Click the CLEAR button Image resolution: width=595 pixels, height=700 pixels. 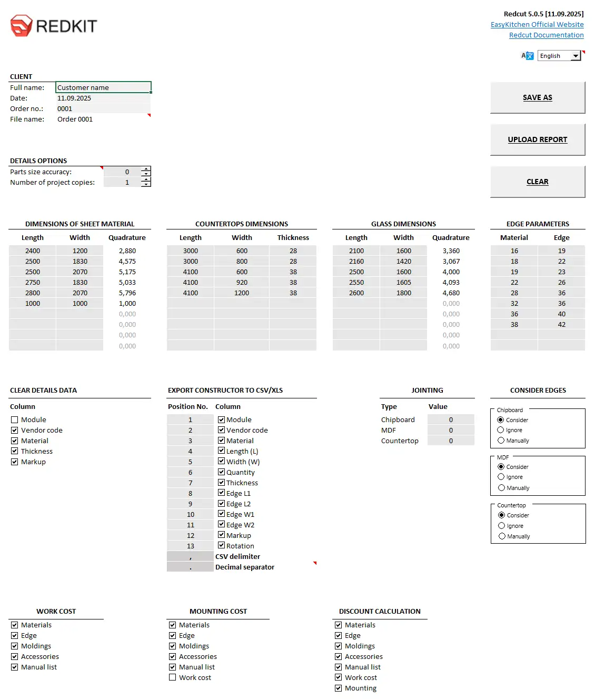coord(537,182)
